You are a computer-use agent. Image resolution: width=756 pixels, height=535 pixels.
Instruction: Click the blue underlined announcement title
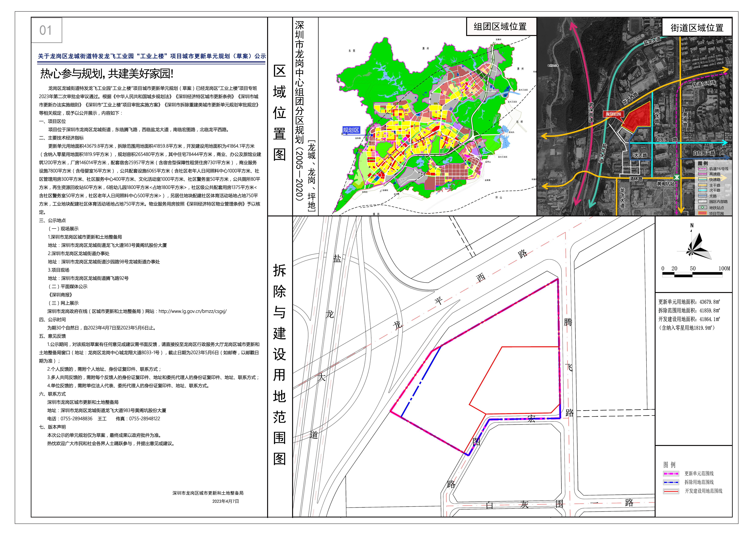pos(152,56)
